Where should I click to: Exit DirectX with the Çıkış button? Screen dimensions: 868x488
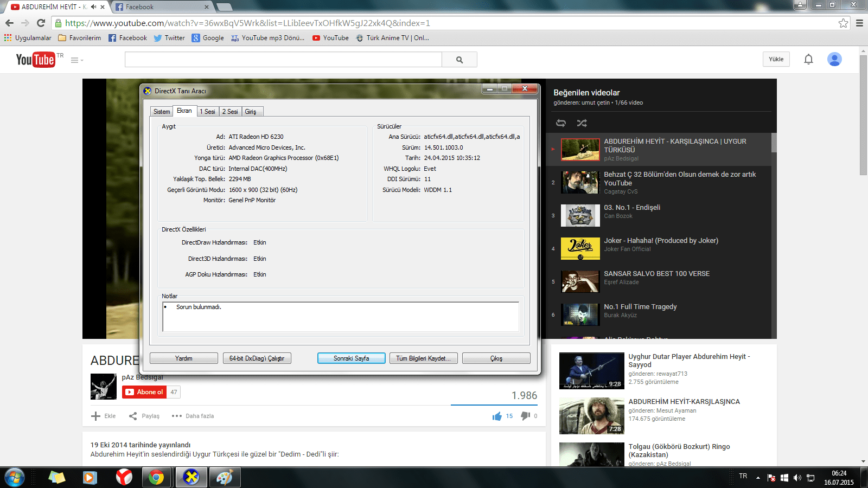point(496,358)
